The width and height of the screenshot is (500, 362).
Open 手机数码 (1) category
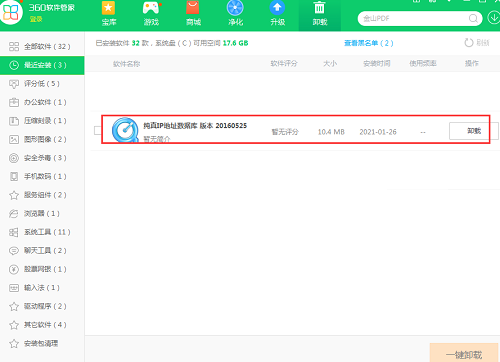point(42,176)
